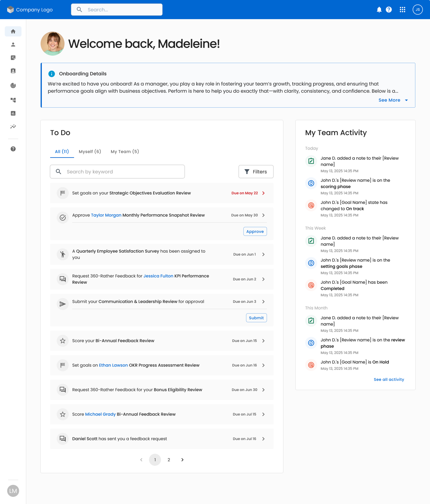The image size is (430, 504).
Task: Click the notifications bell icon
Action: click(x=379, y=10)
